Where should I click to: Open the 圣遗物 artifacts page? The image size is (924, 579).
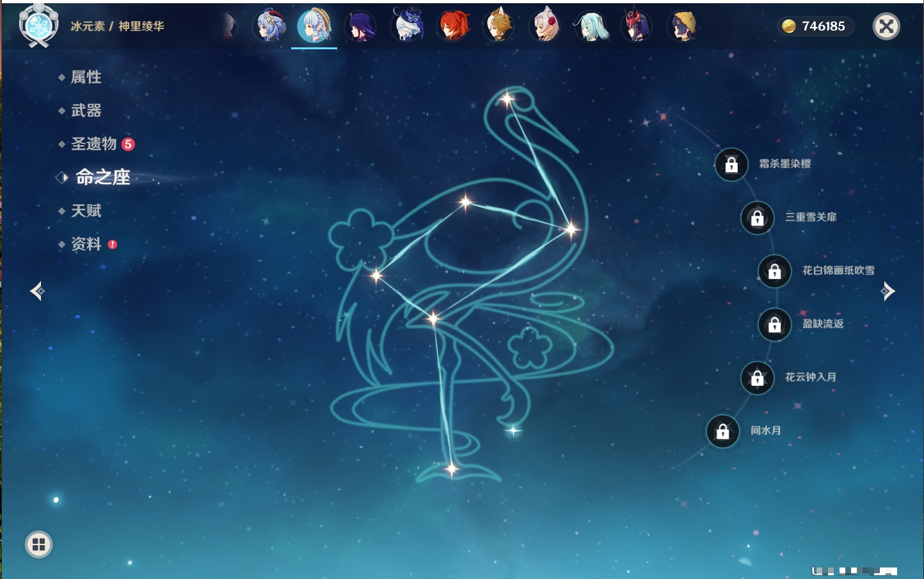(x=93, y=144)
